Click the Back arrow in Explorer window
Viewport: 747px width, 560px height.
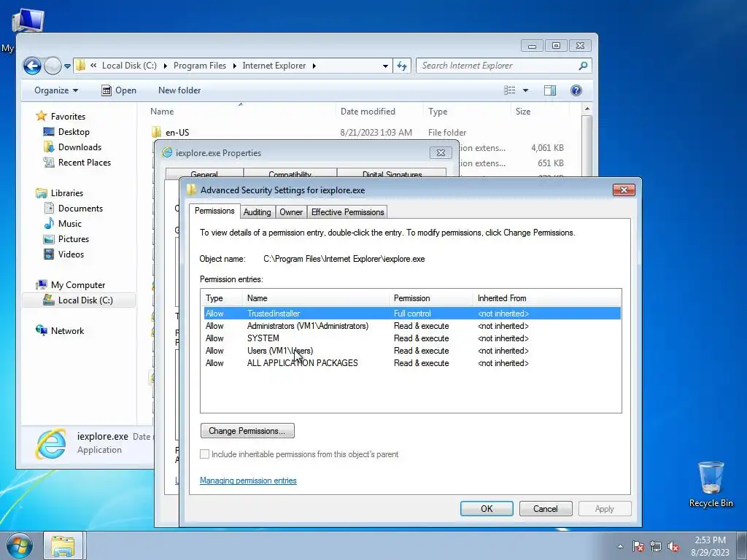[x=32, y=66]
